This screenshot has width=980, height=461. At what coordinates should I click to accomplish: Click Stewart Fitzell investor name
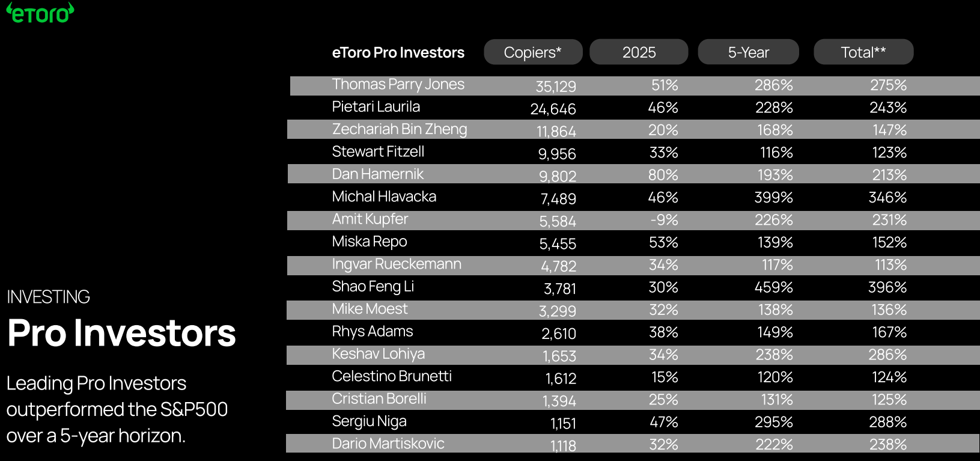pos(378,152)
